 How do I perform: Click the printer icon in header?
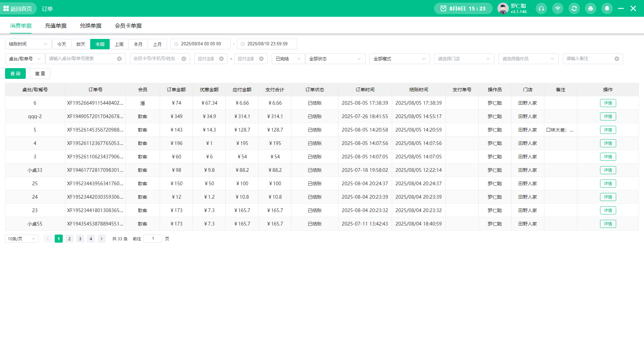590,8
